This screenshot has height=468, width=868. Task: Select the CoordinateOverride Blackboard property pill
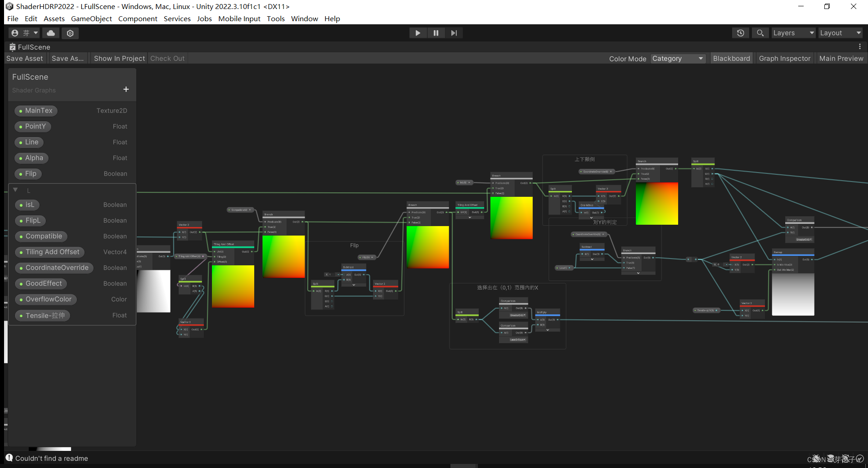point(54,268)
